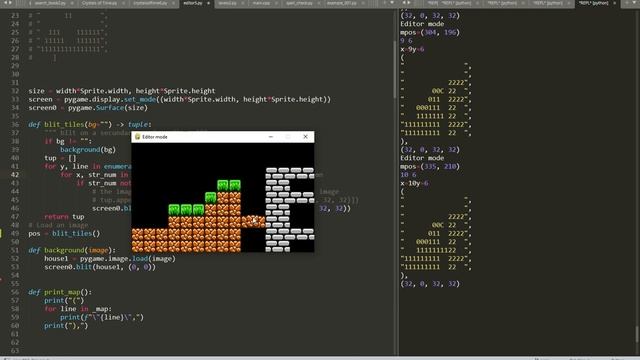Click the Editor mode window title

(155, 137)
